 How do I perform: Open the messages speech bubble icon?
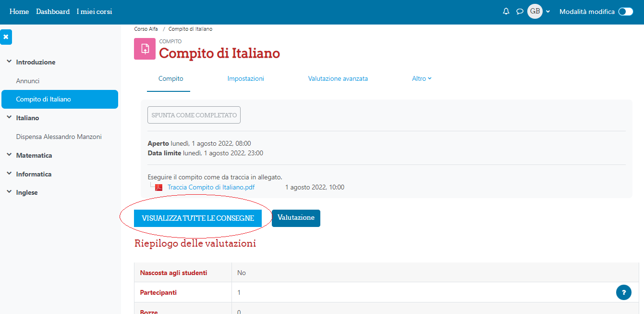[520, 12]
